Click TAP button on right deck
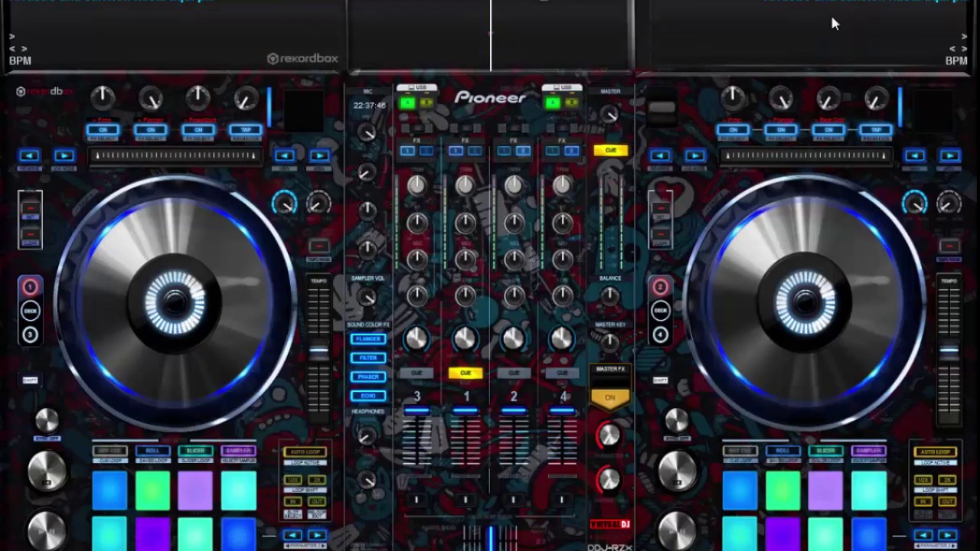 876,130
